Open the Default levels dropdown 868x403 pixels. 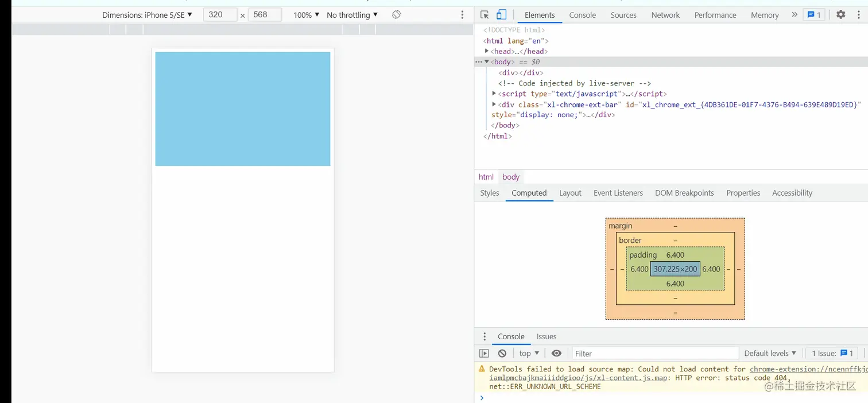770,353
